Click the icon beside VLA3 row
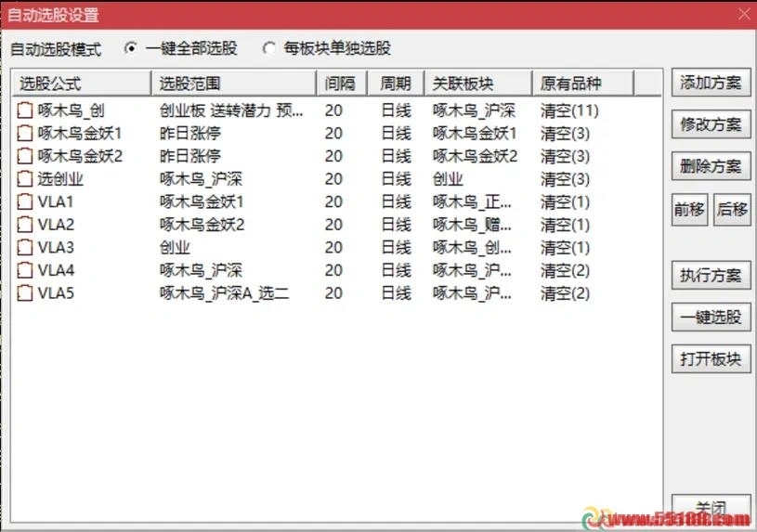The height and width of the screenshot is (532, 757). click(x=25, y=247)
